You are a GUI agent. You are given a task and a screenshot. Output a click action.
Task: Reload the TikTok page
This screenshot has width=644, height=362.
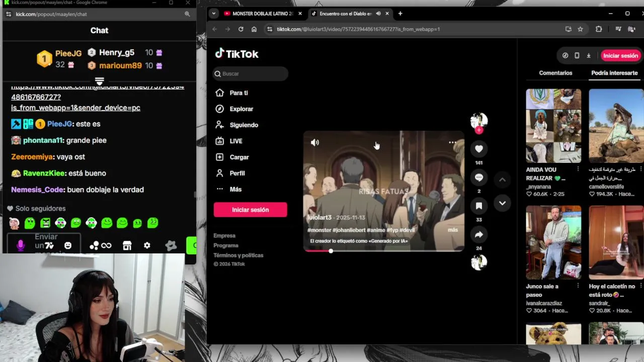(x=240, y=29)
